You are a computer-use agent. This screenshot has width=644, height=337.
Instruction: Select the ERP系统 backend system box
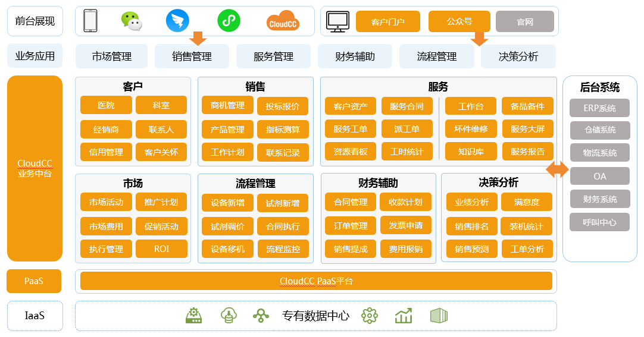pos(599,108)
